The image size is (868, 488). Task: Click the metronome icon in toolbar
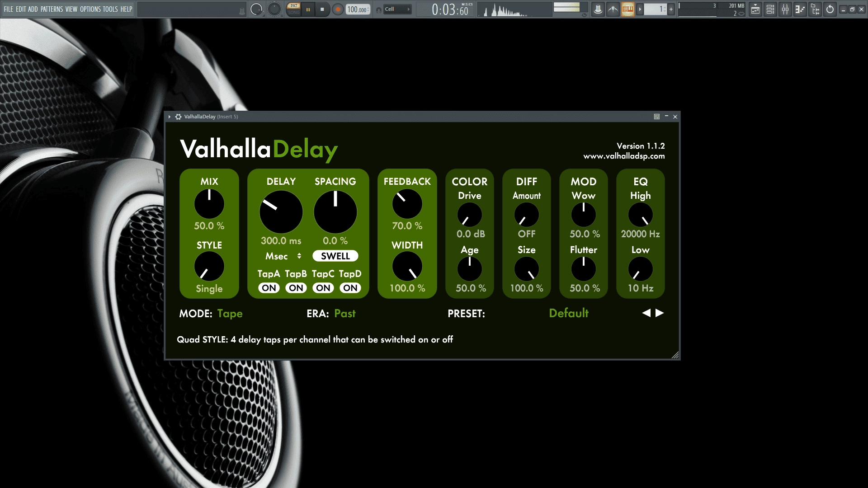[598, 9]
